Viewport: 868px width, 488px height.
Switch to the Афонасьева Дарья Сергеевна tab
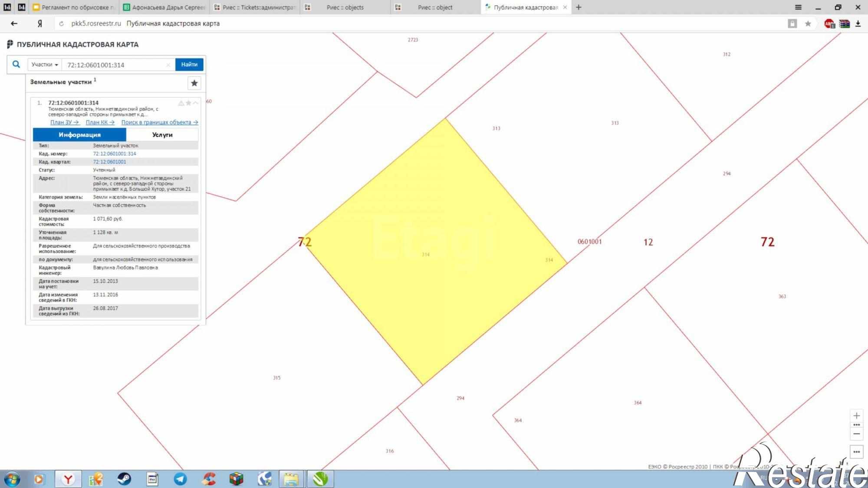164,7
